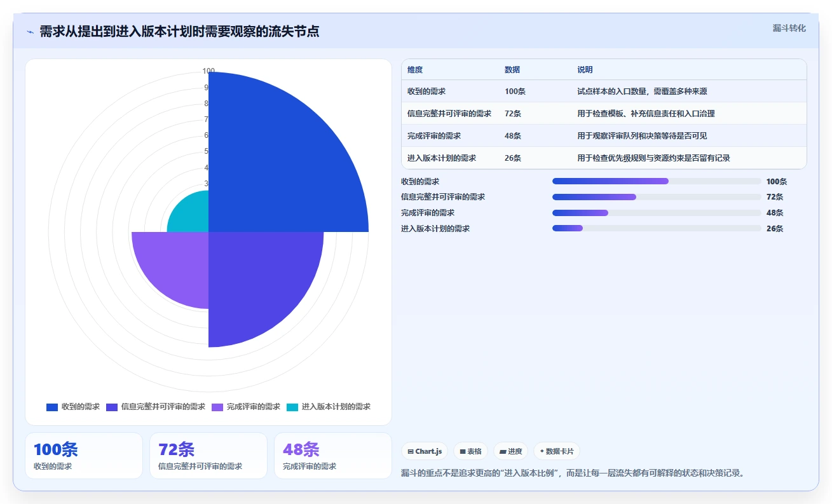
Task: Toggle the 收到的需求 legend swatch
Action: pos(52,407)
